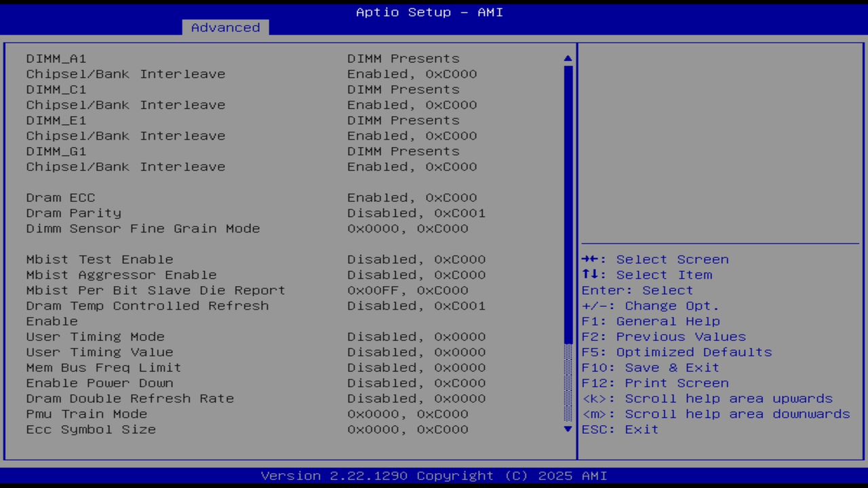
Task: Select the DIMM_C1 entry
Action: [56, 89]
